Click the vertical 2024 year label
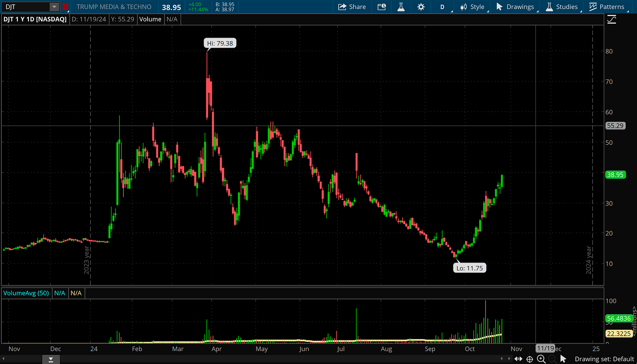Image resolution: width=637 pixels, height=364 pixels. click(x=589, y=260)
